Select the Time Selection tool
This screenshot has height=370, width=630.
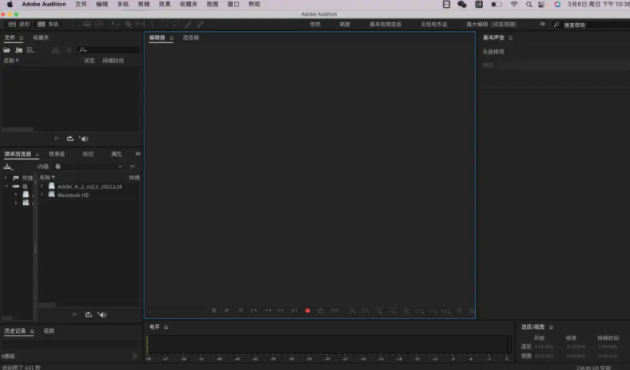coord(152,25)
